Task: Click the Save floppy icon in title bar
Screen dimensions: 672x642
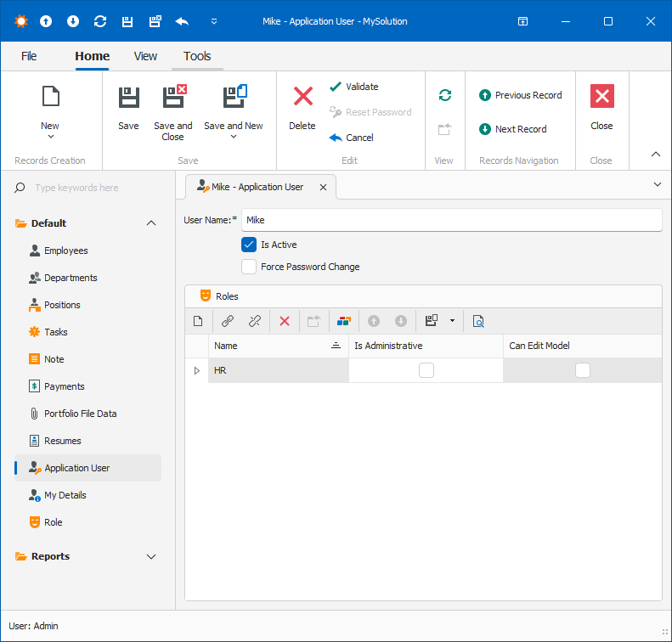Action: click(127, 21)
